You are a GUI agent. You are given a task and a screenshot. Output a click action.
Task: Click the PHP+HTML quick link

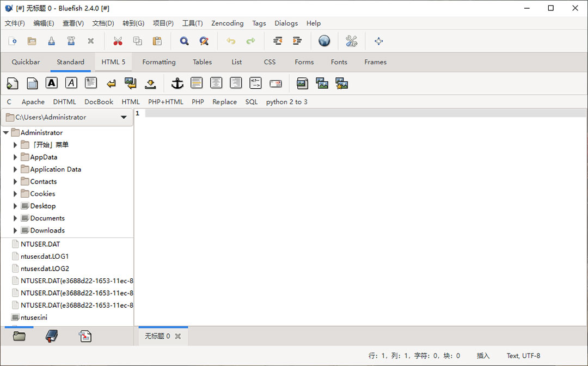tap(166, 102)
